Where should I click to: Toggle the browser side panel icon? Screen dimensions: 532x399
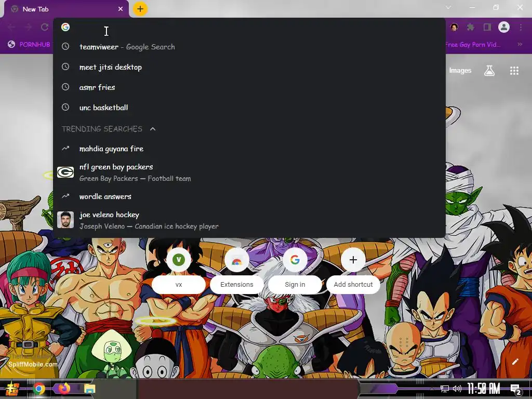(487, 27)
